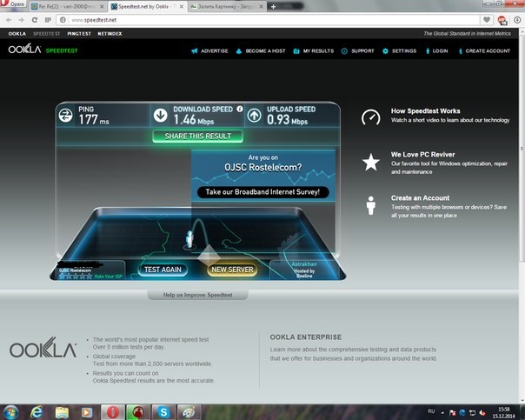Click the download speed arrow icon
The image size is (525, 420).
(161, 115)
